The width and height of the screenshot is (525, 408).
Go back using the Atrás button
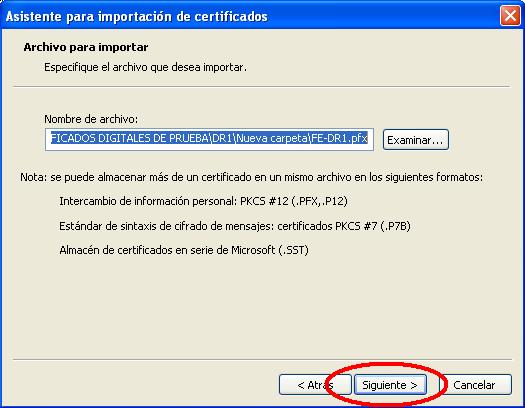[x=315, y=385]
